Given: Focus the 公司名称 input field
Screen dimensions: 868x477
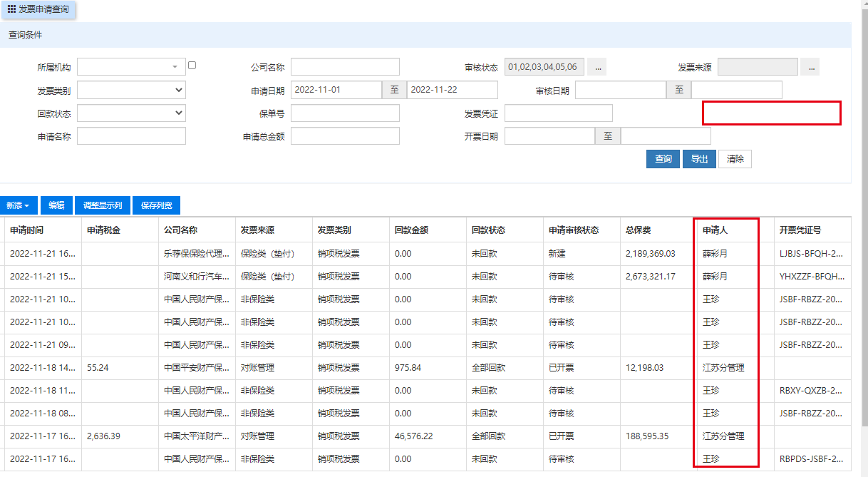Looking at the screenshot, I should (x=345, y=67).
